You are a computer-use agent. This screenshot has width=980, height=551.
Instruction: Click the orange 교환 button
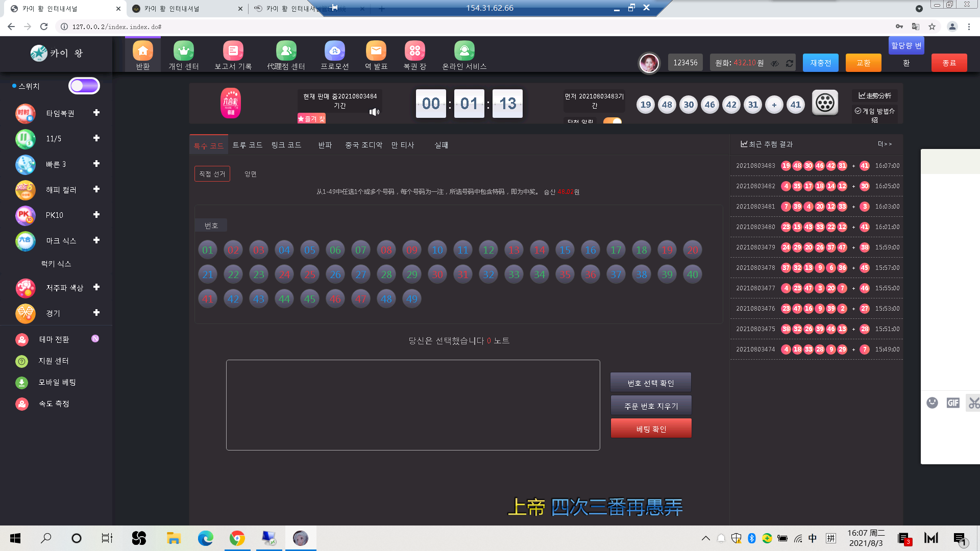(x=864, y=63)
